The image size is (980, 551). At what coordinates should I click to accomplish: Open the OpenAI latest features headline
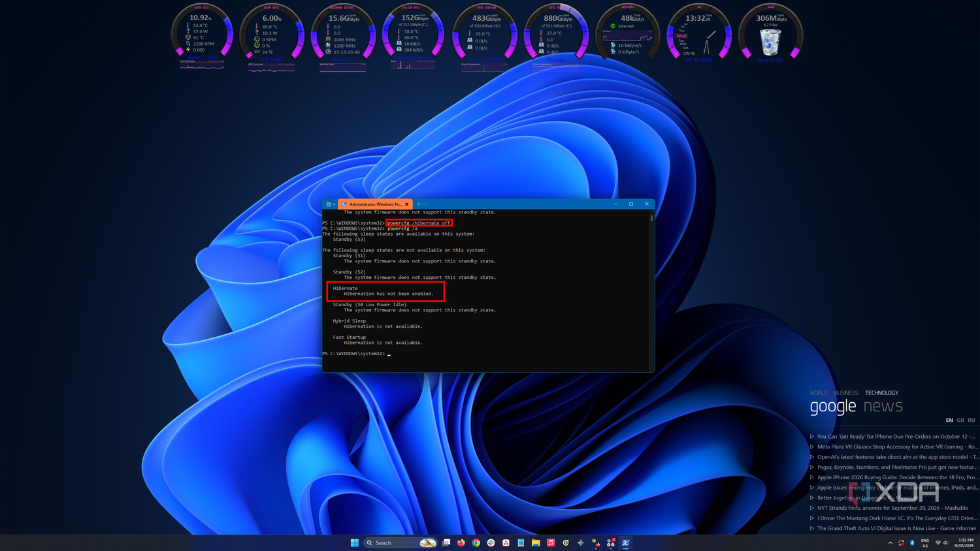(x=898, y=457)
